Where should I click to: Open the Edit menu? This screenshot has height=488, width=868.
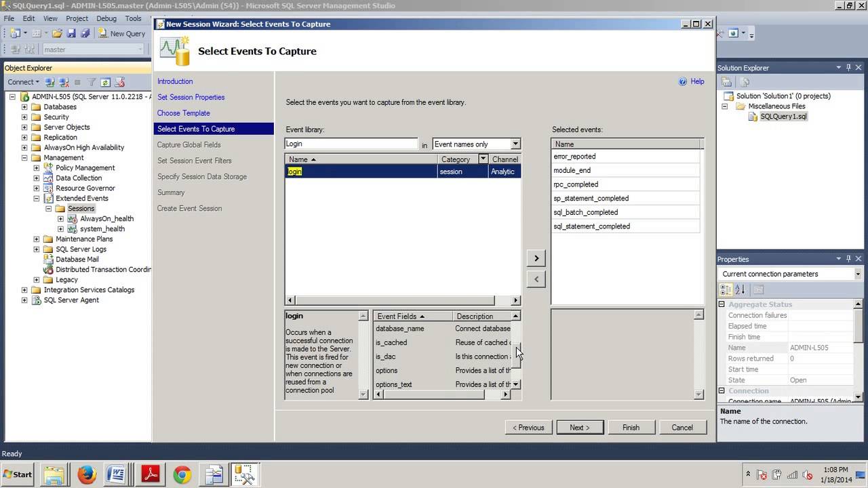point(29,18)
